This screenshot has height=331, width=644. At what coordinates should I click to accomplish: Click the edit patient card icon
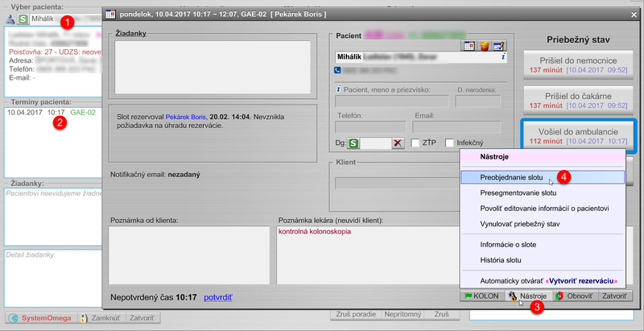[x=498, y=46]
